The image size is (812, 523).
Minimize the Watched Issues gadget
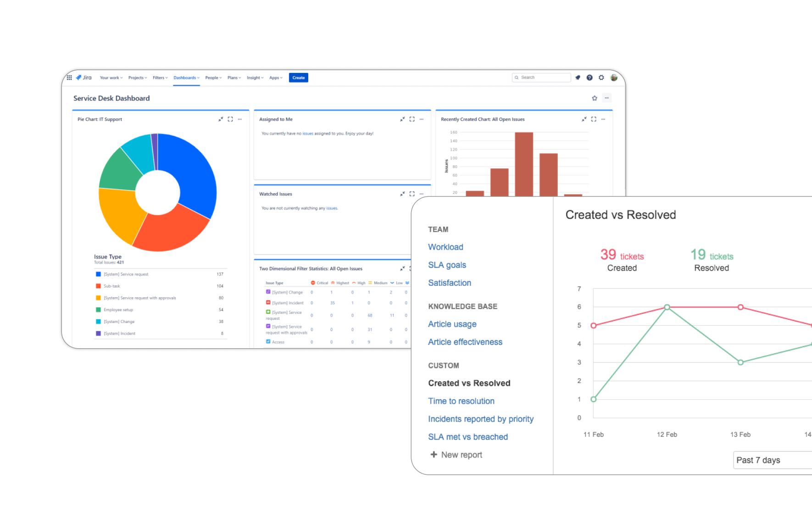tap(402, 194)
